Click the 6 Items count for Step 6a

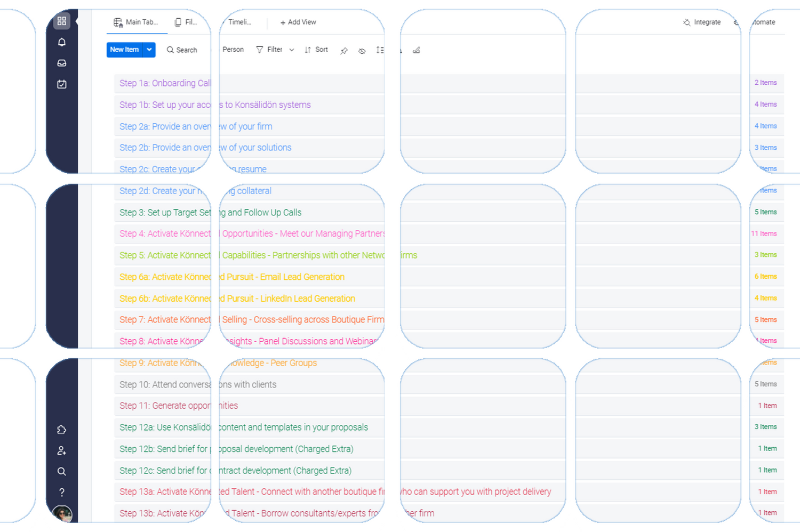coord(765,277)
